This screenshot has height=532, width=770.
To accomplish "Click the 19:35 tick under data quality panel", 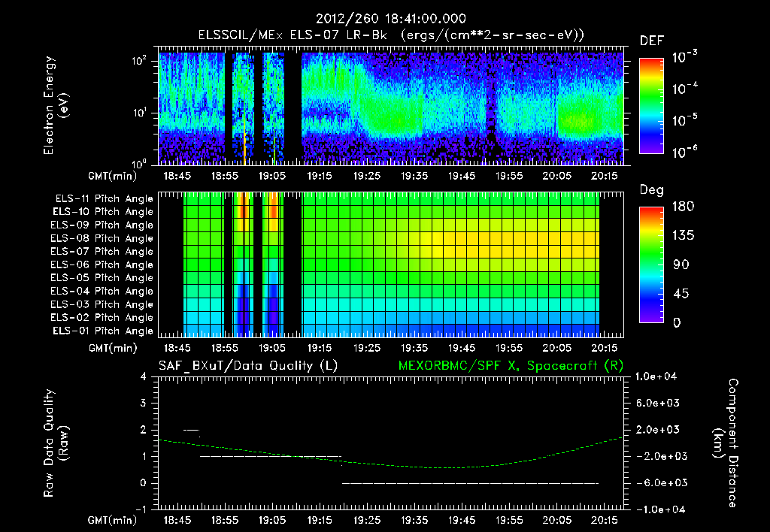I will pyautogui.click(x=414, y=520).
